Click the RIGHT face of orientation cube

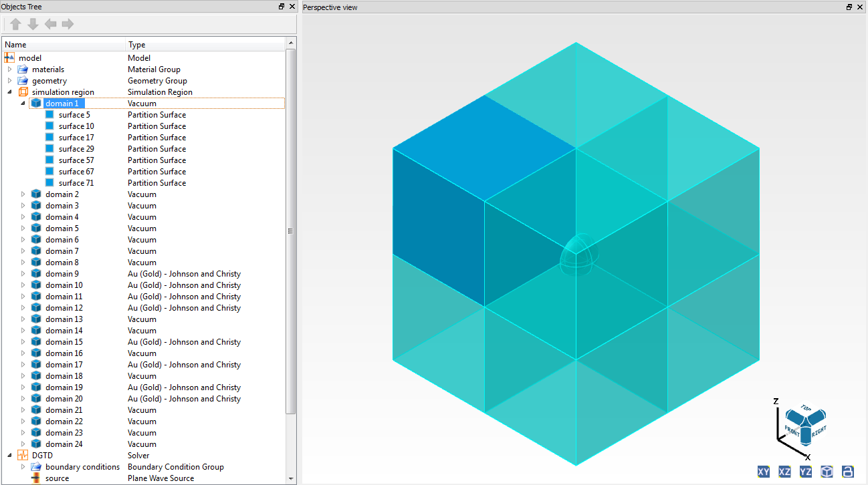click(819, 432)
